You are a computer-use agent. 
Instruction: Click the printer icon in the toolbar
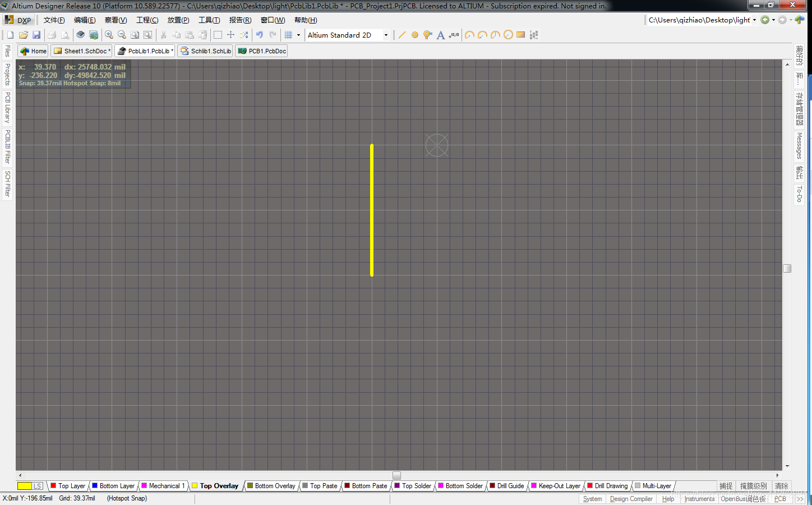click(52, 35)
